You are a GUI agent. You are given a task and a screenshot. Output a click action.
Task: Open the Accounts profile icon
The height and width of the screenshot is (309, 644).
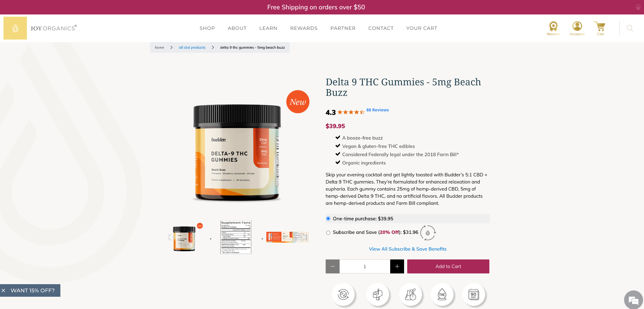pyautogui.click(x=577, y=28)
